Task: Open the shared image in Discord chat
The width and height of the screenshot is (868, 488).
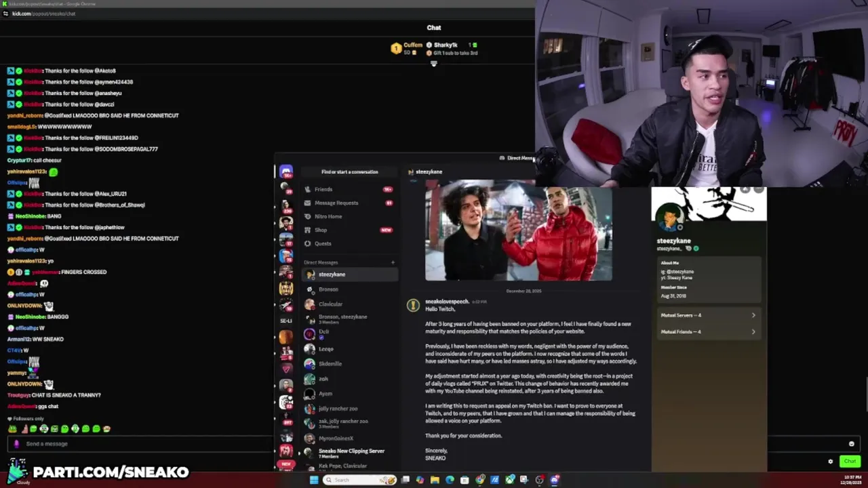Action: 519,230
